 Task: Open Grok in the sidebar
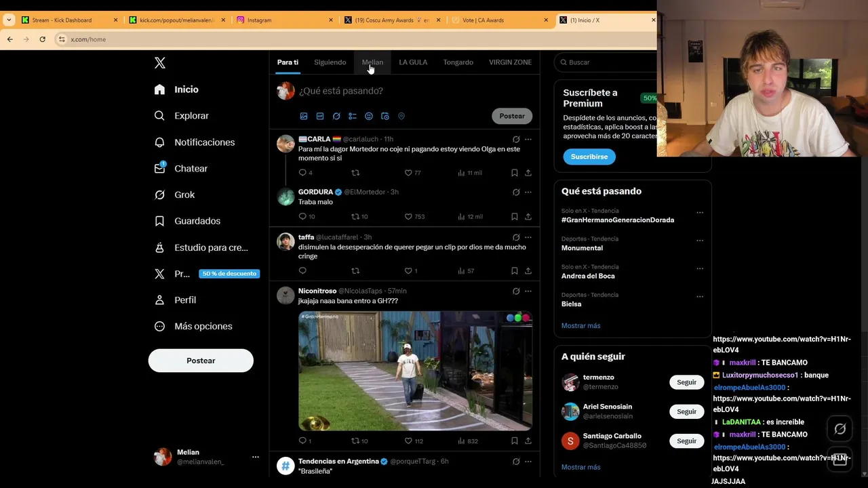coord(174,195)
